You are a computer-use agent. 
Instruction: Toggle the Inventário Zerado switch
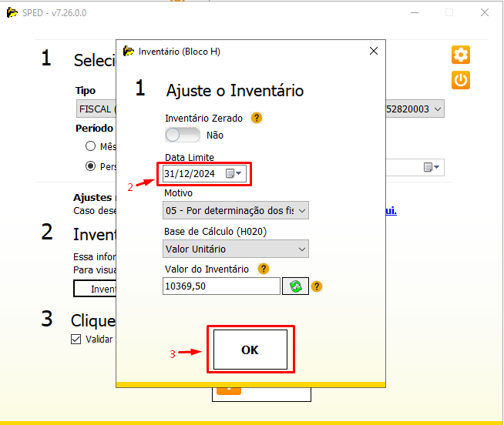(x=182, y=135)
